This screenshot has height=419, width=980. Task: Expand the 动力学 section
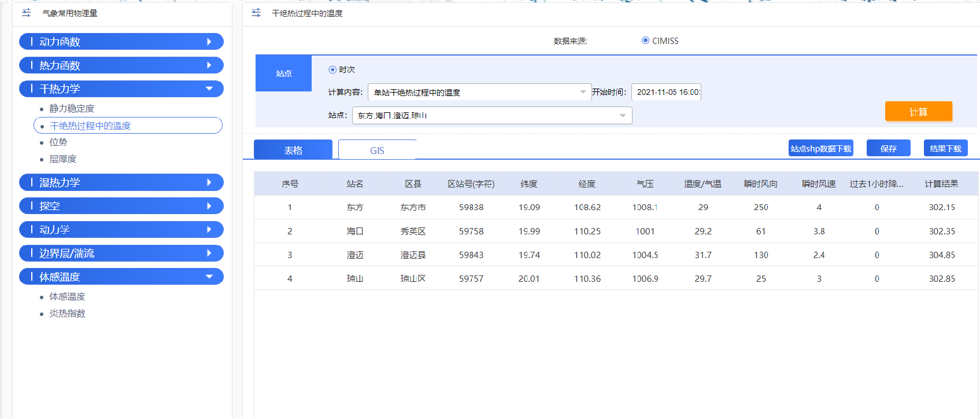click(121, 230)
